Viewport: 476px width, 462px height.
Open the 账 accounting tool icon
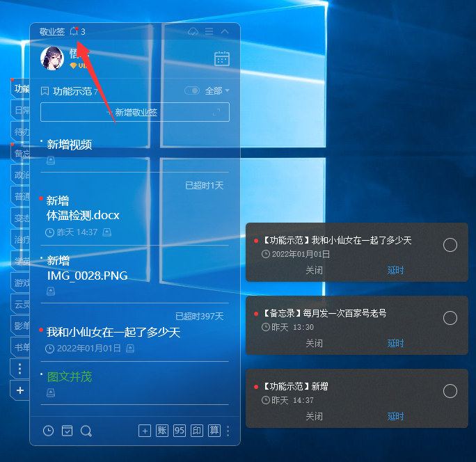(x=162, y=431)
